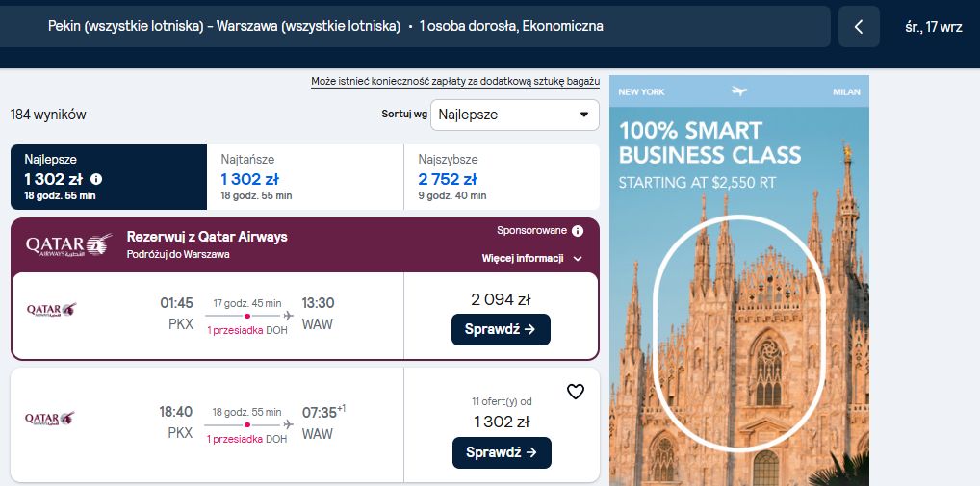Select the Najszybsze tab
The width and height of the screenshot is (980, 486).
tap(502, 177)
